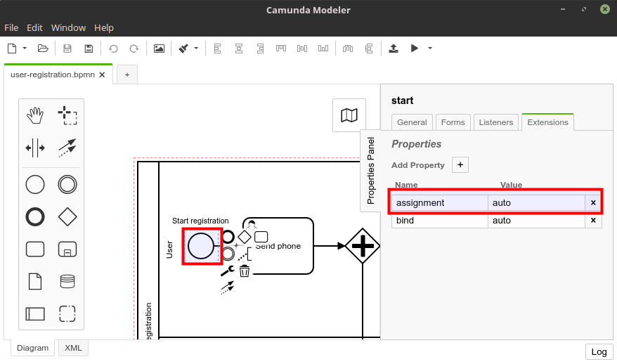617x364 pixels.
Task: Export diagram as image
Action: 159,48
